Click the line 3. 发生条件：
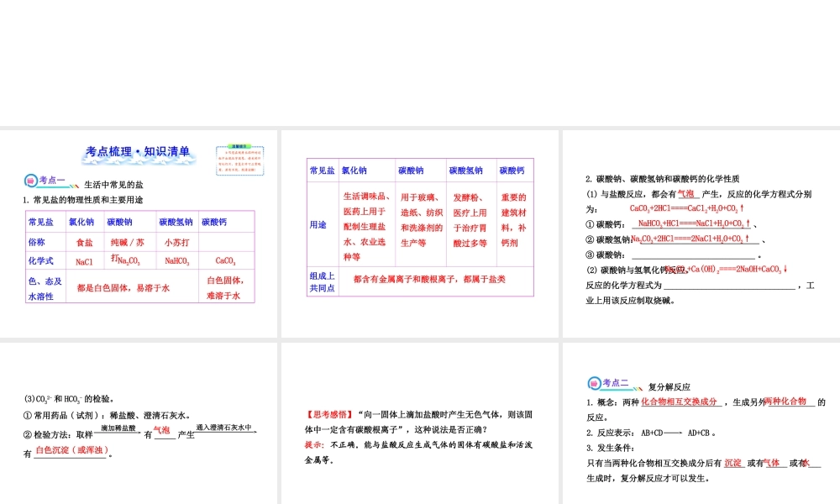840x504 pixels. click(x=610, y=449)
